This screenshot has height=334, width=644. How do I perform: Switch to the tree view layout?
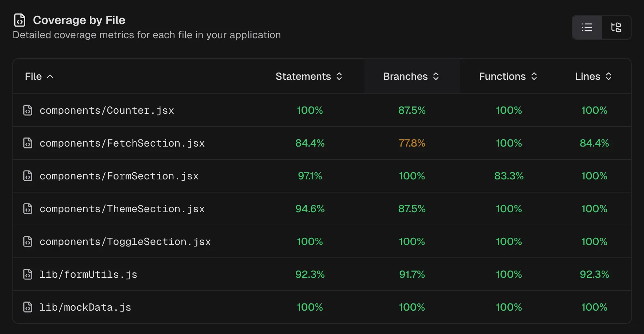(x=616, y=27)
